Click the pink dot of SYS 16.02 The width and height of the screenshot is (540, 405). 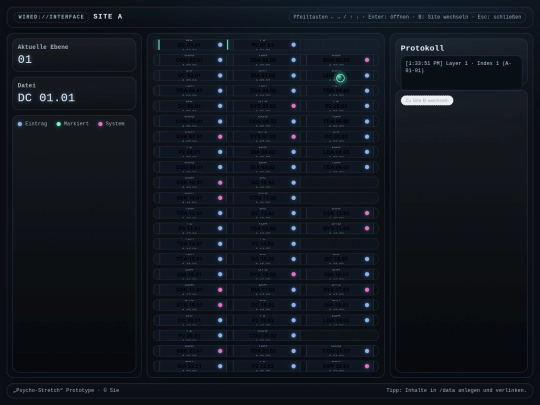coord(293,274)
